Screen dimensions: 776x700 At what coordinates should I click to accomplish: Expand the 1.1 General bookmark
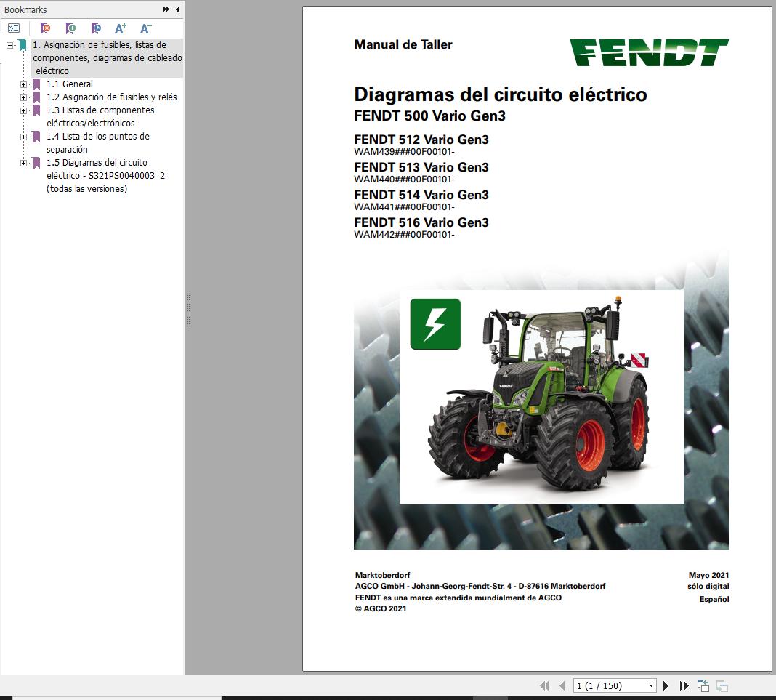(x=23, y=84)
